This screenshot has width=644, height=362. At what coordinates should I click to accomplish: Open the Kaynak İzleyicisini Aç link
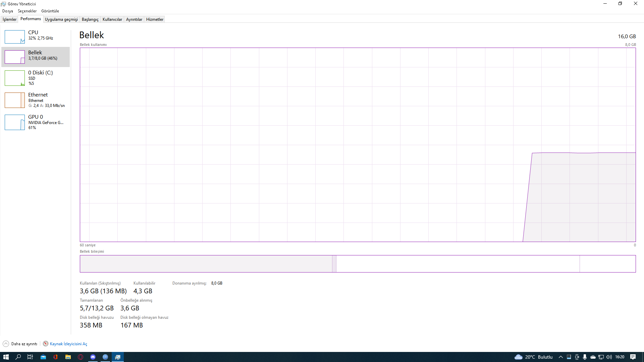click(x=68, y=344)
